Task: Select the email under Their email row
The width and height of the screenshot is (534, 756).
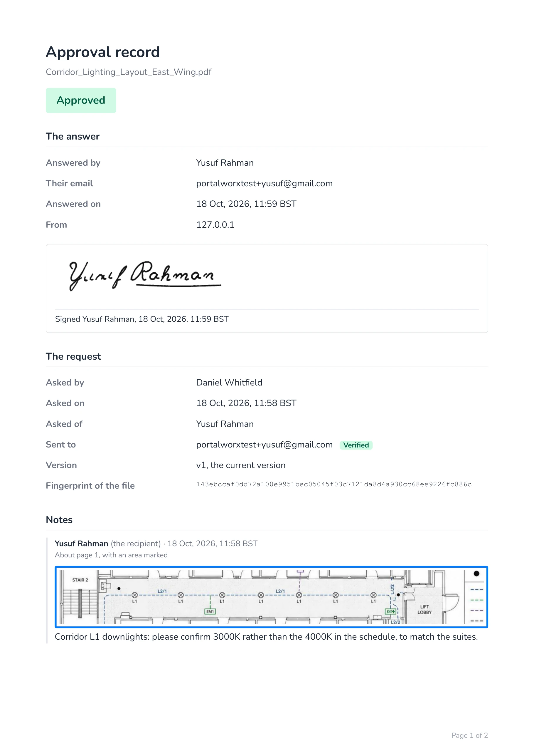Action: coord(265,183)
